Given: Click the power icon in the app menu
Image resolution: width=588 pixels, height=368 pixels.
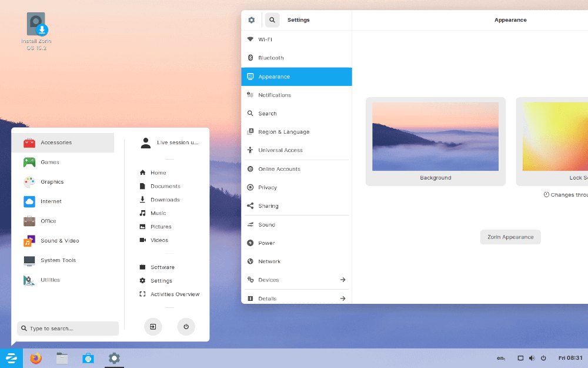Looking at the screenshot, I should pos(186,326).
